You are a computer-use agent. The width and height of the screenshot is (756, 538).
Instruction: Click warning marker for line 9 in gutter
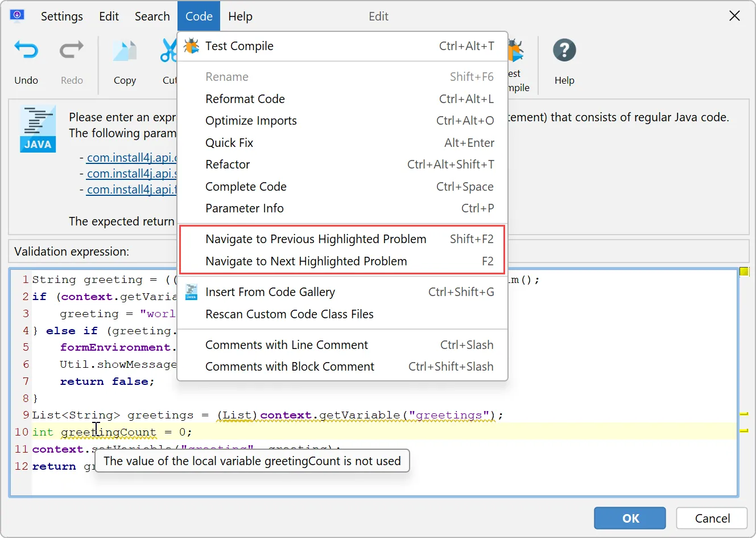coord(743,414)
